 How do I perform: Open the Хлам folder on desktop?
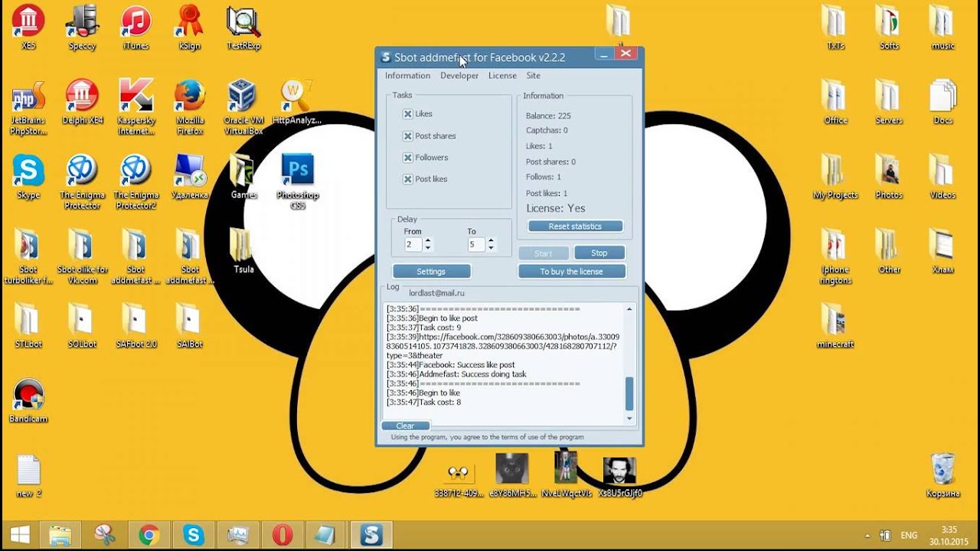(x=942, y=250)
